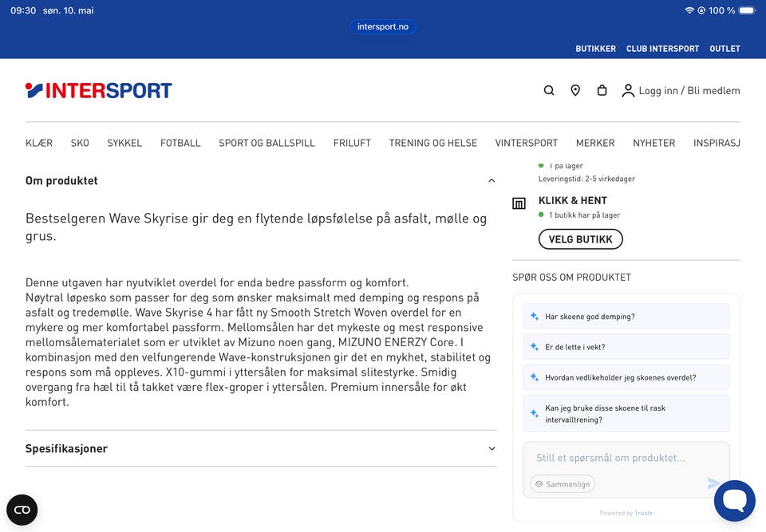Image resolution: width=766 pixels, height=532 pixels.
Task: Open the VINTERSPORT menu
Action: [x=526, y=143]
